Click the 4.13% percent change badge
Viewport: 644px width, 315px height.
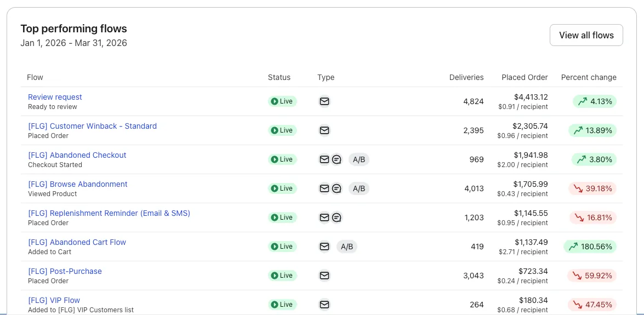point(595,101)
